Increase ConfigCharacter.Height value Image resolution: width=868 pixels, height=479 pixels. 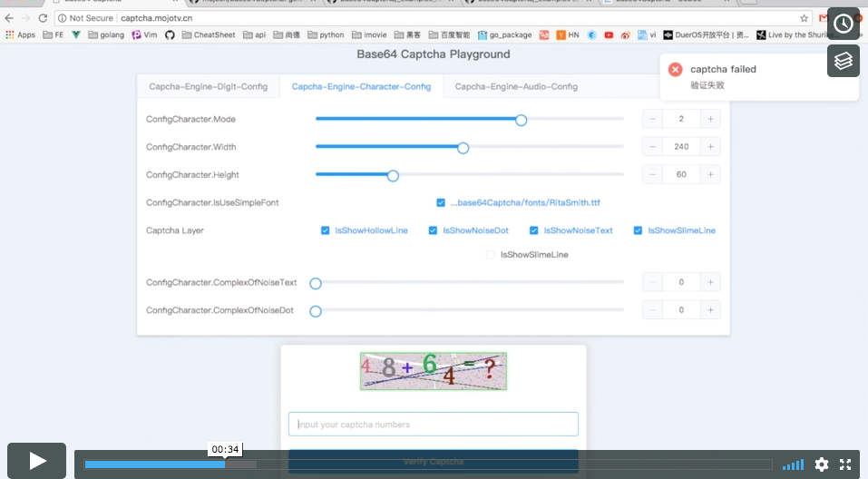(710, 174)
